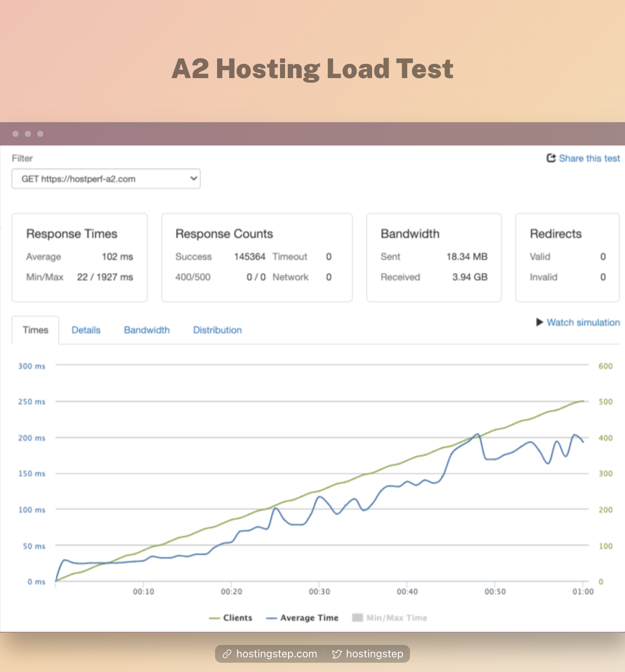This screenshot has width=625, height=672.
Task: Click the 400/500 label in Response Counts
Action: coord(193,277)
